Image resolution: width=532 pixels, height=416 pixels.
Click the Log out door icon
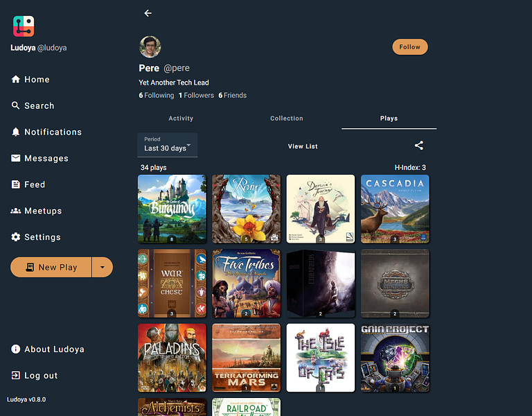16,375
